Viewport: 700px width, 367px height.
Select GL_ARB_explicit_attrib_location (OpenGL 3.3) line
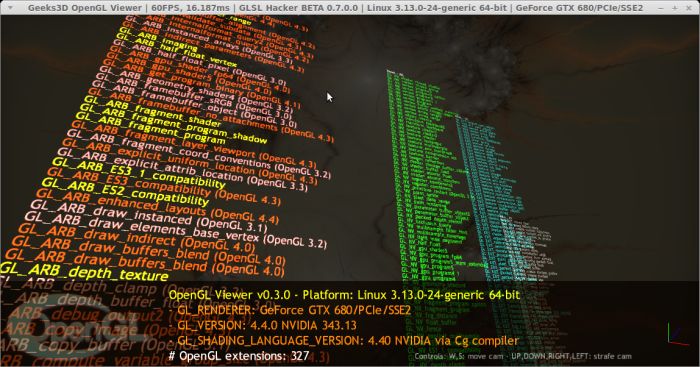coord(183,170)
